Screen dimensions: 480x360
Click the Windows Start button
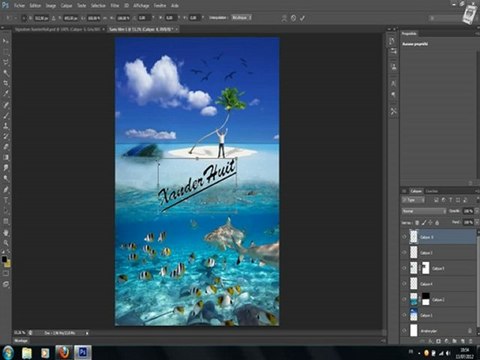8,352
